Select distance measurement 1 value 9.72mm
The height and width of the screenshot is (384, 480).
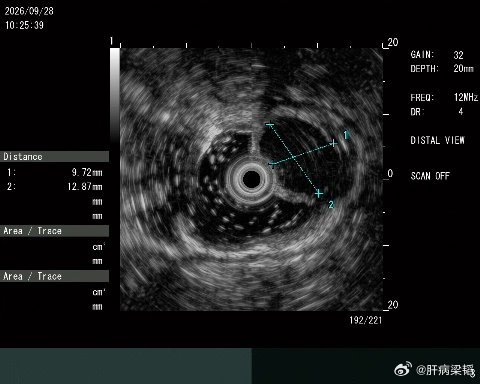click(x=87, y=172)
